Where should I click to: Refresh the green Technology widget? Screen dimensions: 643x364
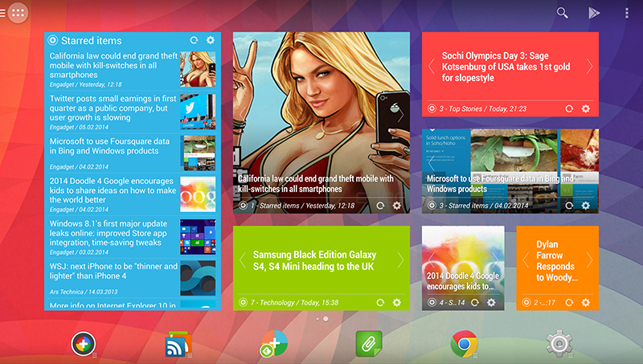(x=380, y=302)
